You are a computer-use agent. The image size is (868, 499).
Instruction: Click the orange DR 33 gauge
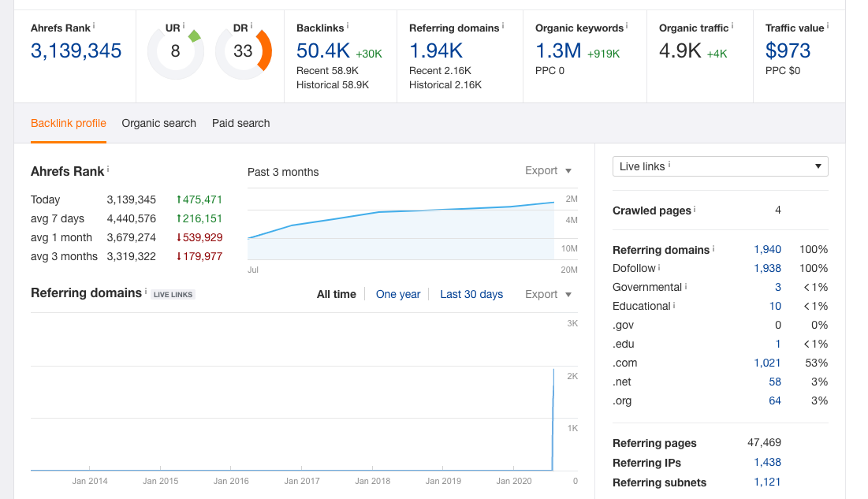pyautogui.click(x=243, y=51)
